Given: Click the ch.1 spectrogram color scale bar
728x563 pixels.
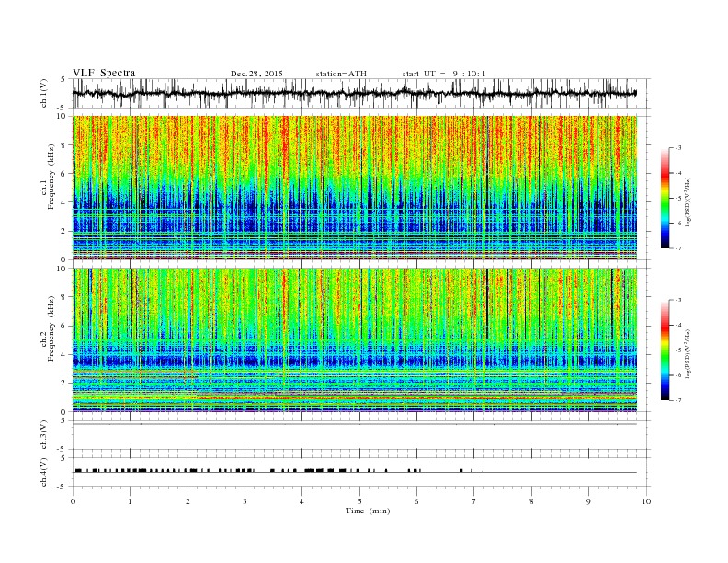Looking at the screenshot, I should 665,199.
